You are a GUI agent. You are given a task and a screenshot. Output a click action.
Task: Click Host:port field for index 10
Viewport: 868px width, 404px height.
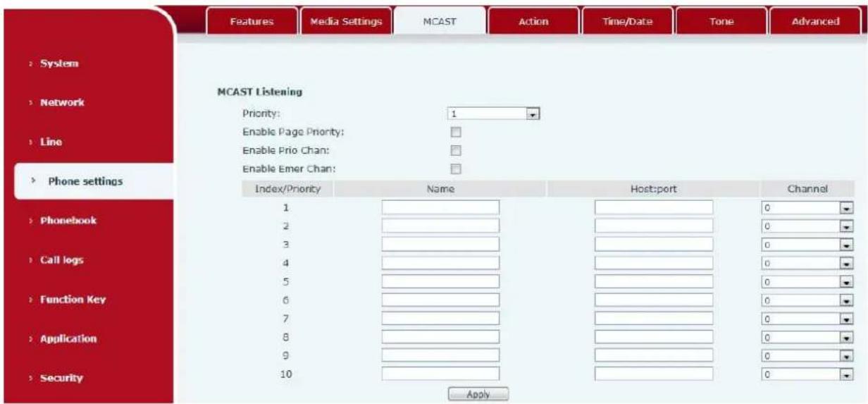pos(654,373)
